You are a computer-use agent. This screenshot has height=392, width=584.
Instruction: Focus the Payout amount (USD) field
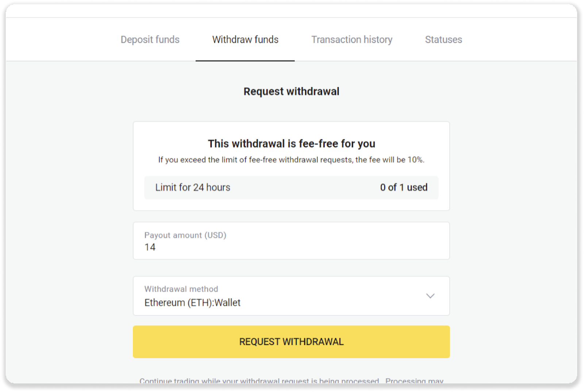coord(291,241)
